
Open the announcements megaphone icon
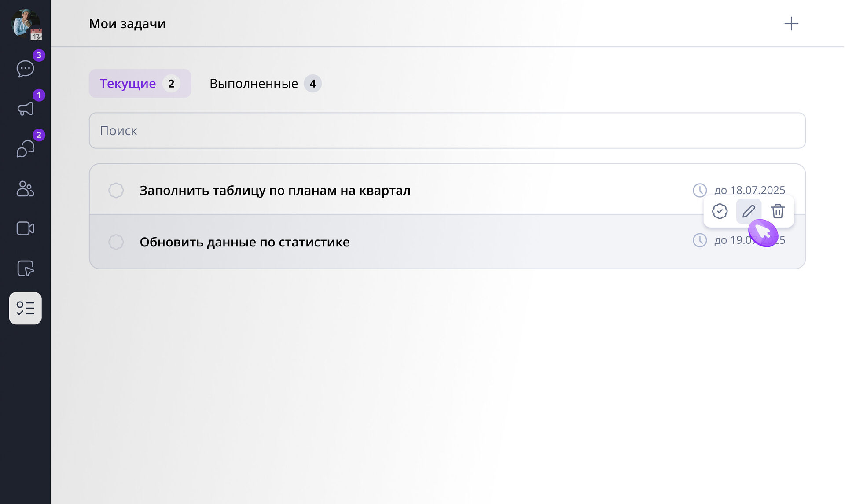[x=25, y=108]
